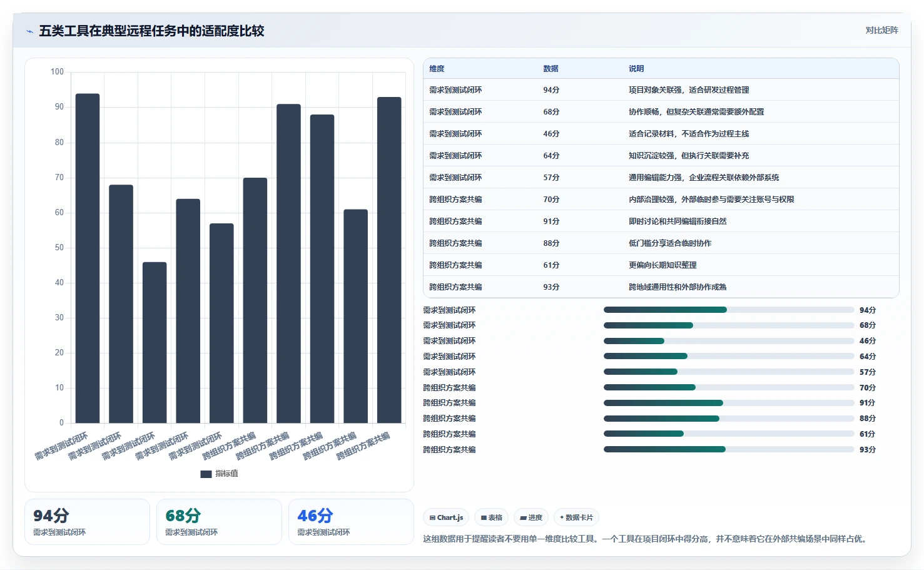
Task: Click the 64分 progress bar
Action: pyautogui.click(x=729, y=356)
